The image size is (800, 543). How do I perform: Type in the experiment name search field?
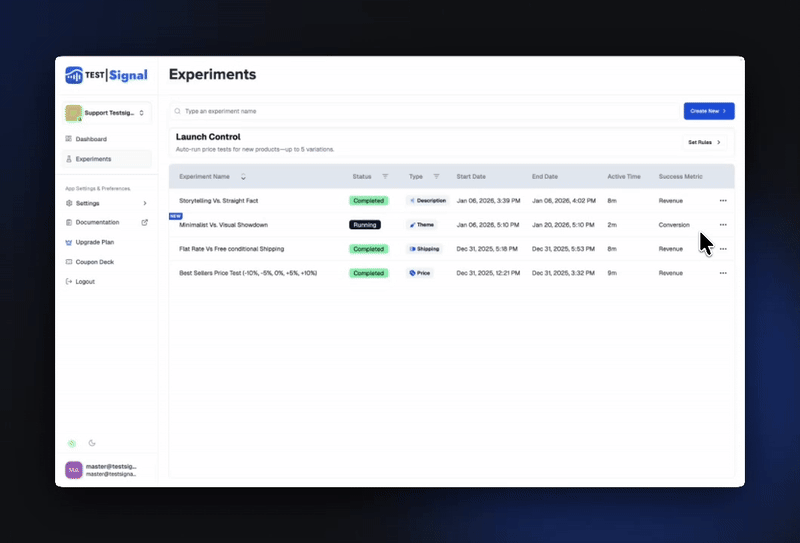(x=420, y=111)
